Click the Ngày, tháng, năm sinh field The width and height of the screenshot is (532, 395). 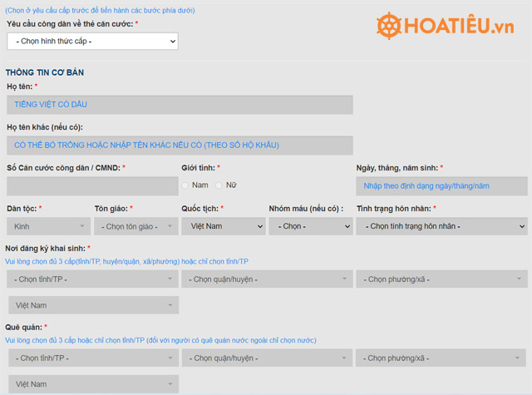(x=441, y=185)
